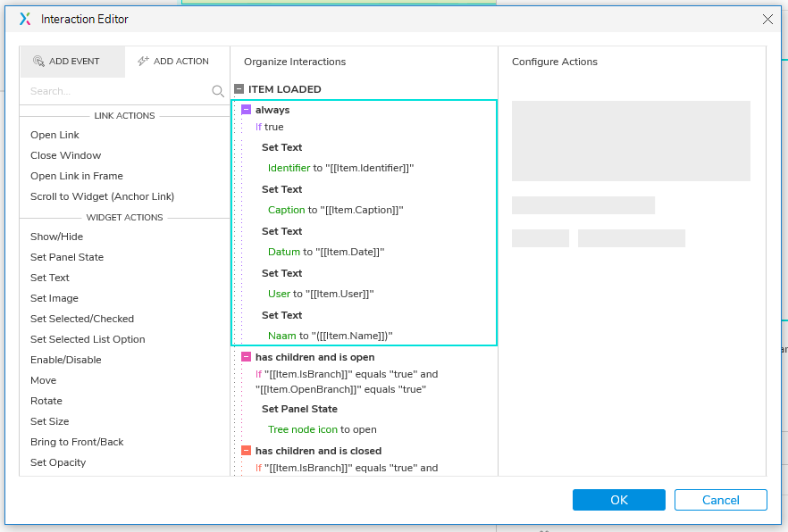Select the Set Opacity action
The image size is (788, 532).
click(x=58, y=462)
